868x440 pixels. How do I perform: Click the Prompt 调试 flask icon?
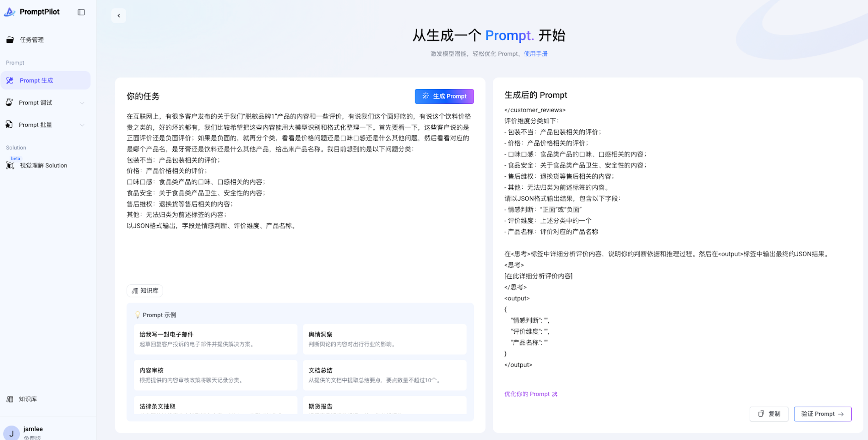(9, 103)
